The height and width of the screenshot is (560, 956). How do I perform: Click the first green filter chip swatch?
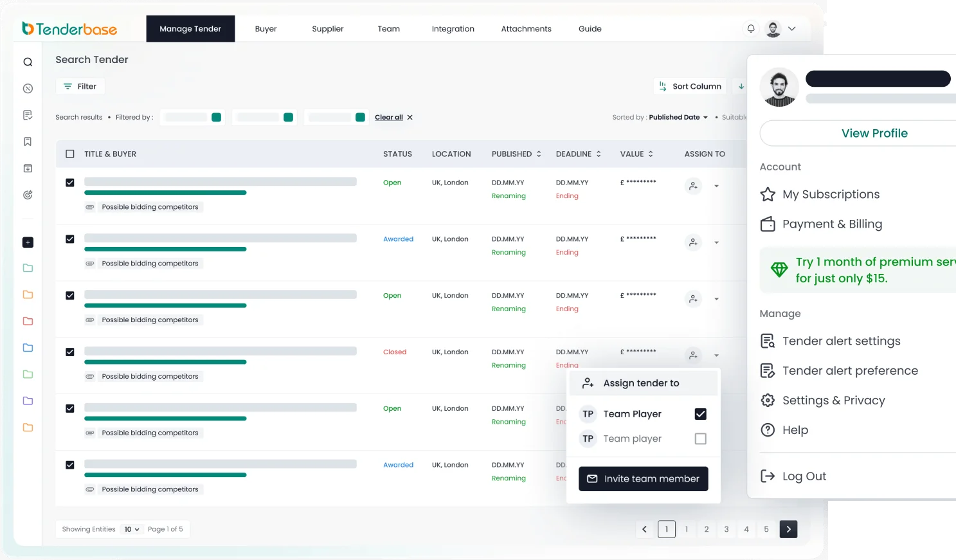point(217,118)
